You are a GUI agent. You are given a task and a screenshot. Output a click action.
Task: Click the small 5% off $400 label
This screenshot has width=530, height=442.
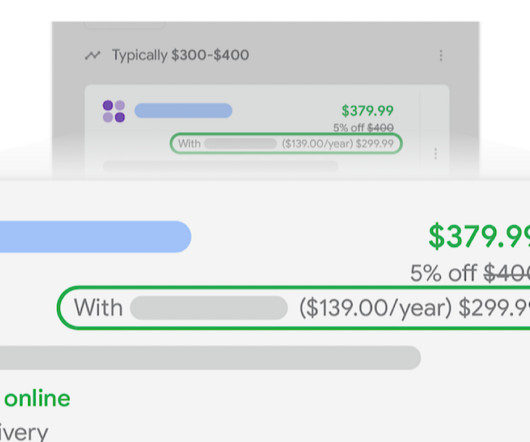363,128
